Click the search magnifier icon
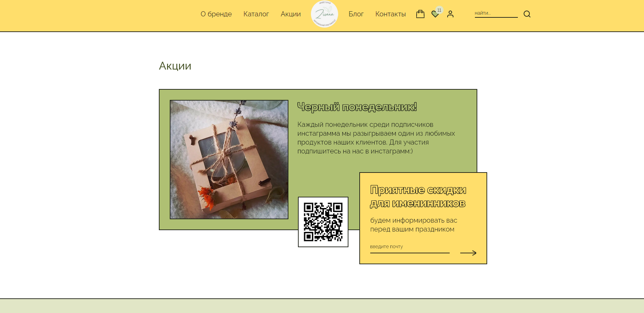This screenshot has height=313, width=644. pos(527,14)
